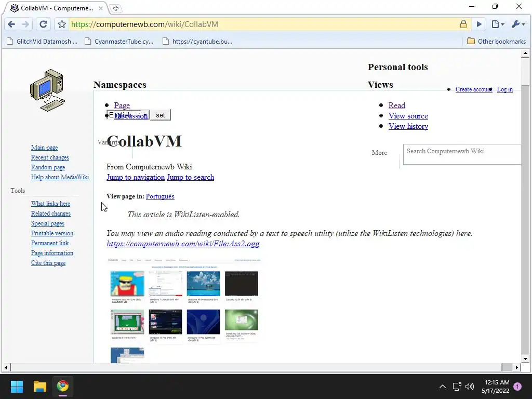Show hidden tray icons chevron
532x399 pixels.
(443, 387)
